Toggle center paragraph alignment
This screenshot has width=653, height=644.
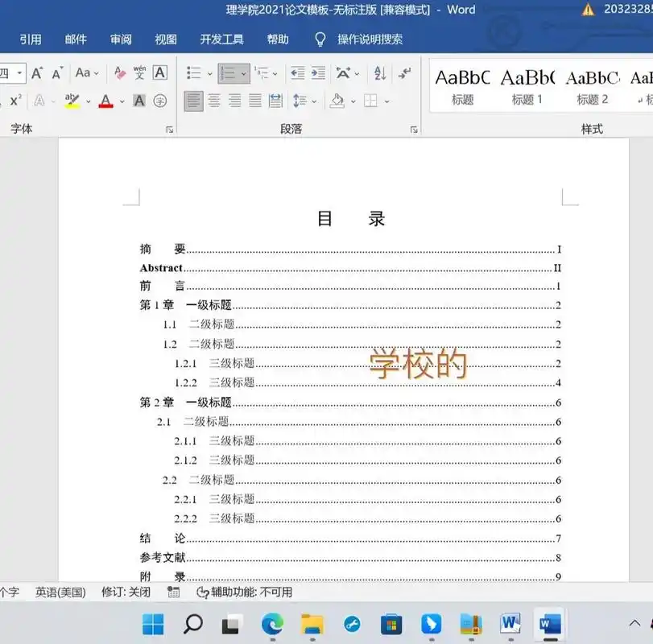click(x=213, y=101)
